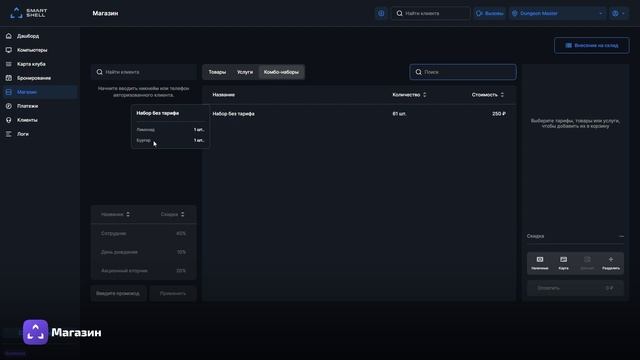Viewport: 640px width, 360px height.
Task: Choose Наличные payment method
Action: point(540,263)
